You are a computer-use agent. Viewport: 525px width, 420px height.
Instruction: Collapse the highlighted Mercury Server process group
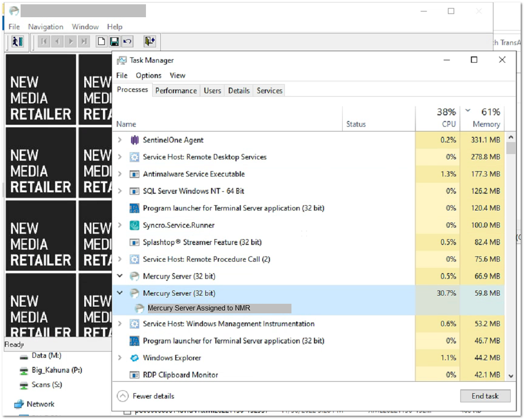tap(120, 293)
